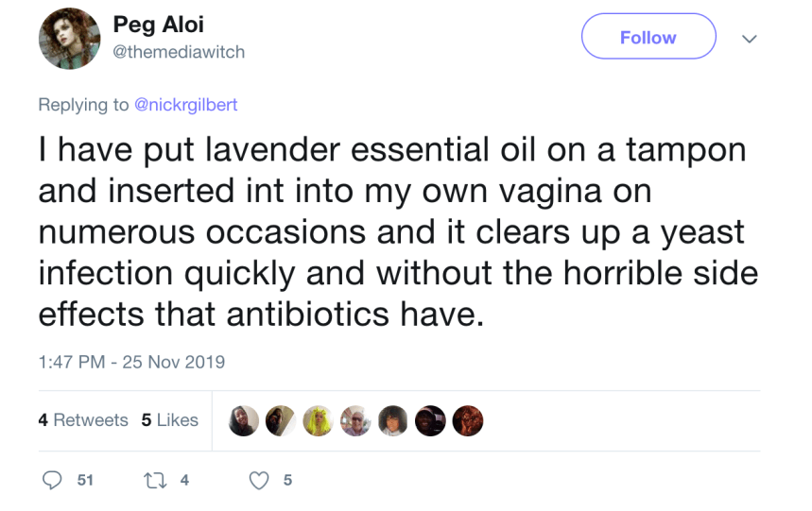
Task: Open the liker avatar wearing sunglasses
Action: pos(355,421)
